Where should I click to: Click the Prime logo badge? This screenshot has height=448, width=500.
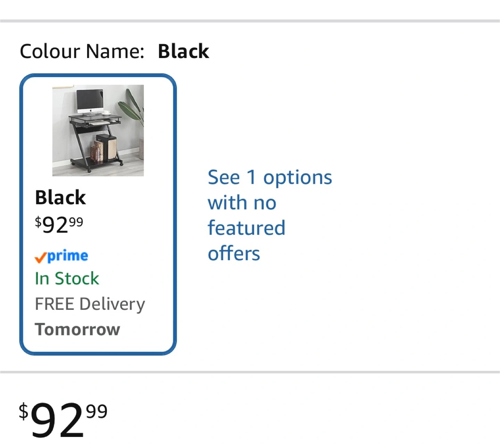pyautogui.click(x=61, y=256)
